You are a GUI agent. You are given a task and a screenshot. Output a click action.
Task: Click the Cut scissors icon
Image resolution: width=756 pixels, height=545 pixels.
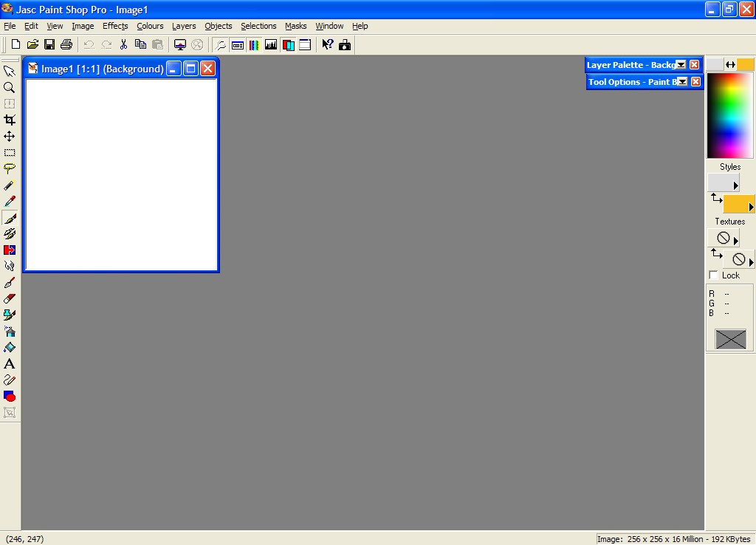tap(123, 45)
